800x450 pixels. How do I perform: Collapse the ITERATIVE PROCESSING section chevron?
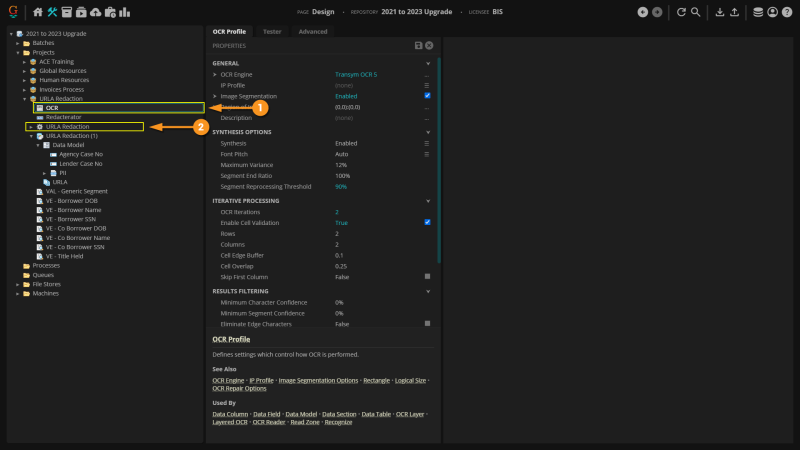pyautogui.click(x=428, y=201)
